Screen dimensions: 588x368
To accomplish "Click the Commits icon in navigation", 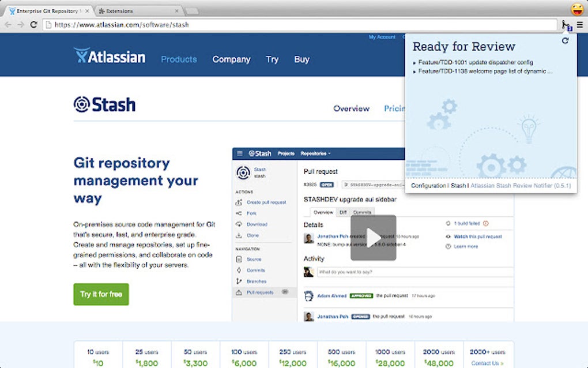I will [239, 270].
